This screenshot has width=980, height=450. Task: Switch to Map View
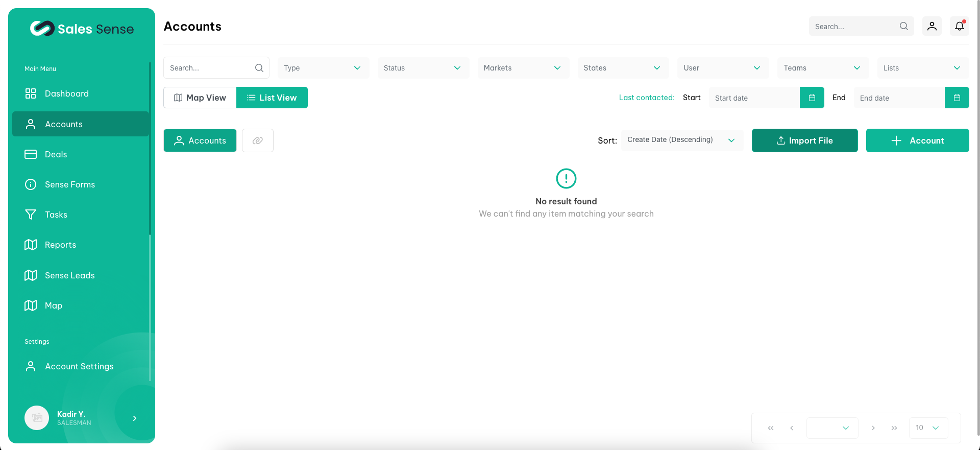click(200, 98)
